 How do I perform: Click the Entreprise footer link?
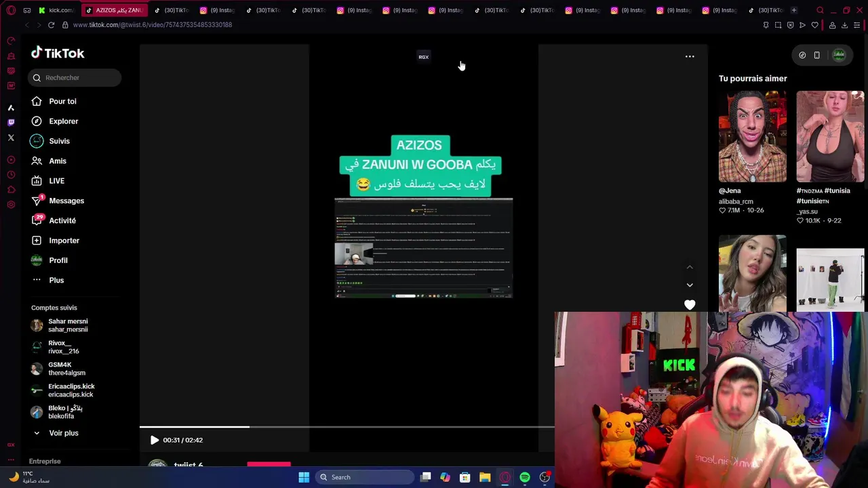(45, 462)
